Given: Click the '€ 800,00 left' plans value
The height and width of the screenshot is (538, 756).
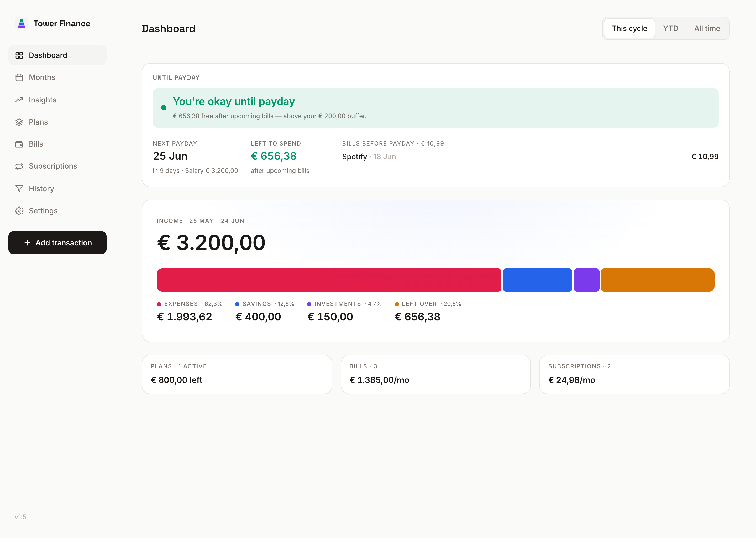Looking at the screenshot, I should click(176, 380).
